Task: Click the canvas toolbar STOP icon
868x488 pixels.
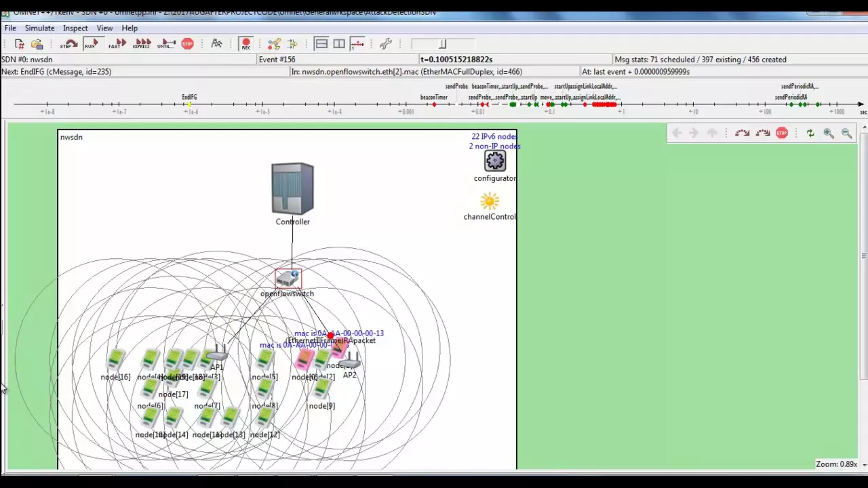Action: (x=782, y=133)
